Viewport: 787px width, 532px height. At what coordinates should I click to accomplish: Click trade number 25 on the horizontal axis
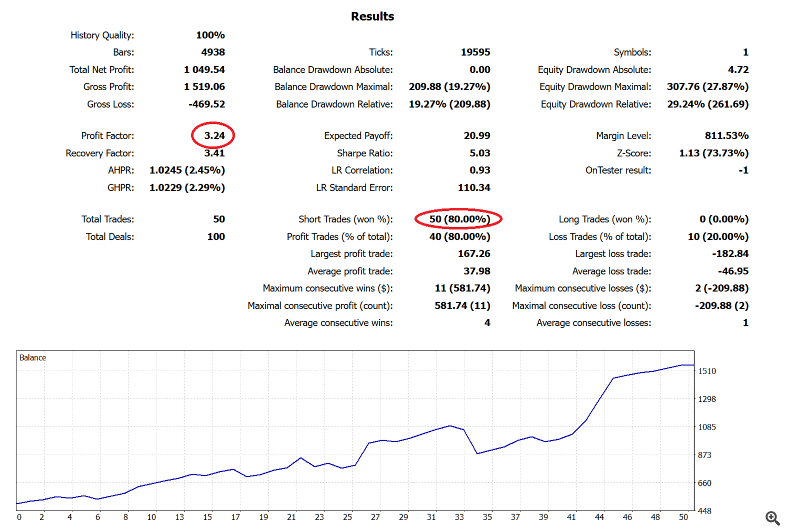pyautogui.click(x=347, y=517)
